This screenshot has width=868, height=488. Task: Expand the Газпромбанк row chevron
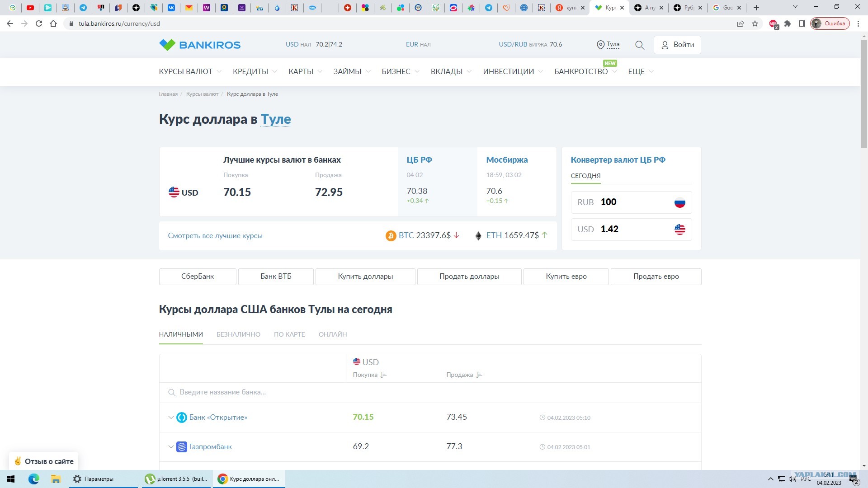pyautogui.click(x=171, y=447)
